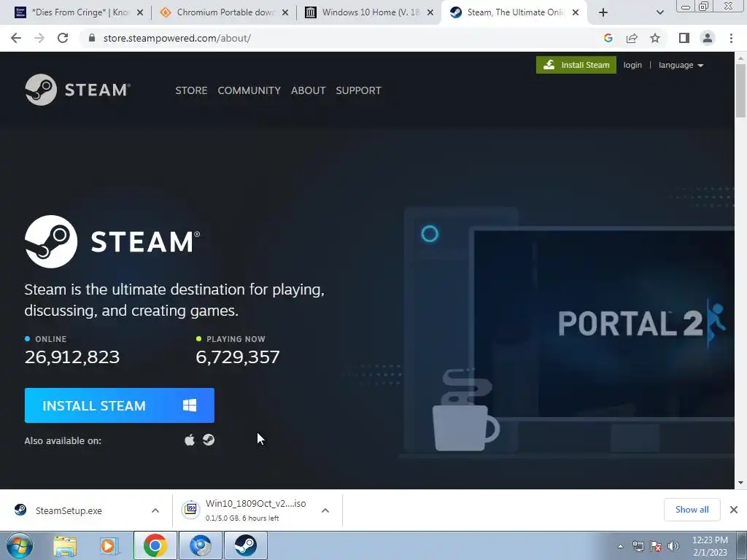
Task: Open the profile avatar menu
Action: pos(708,38)
